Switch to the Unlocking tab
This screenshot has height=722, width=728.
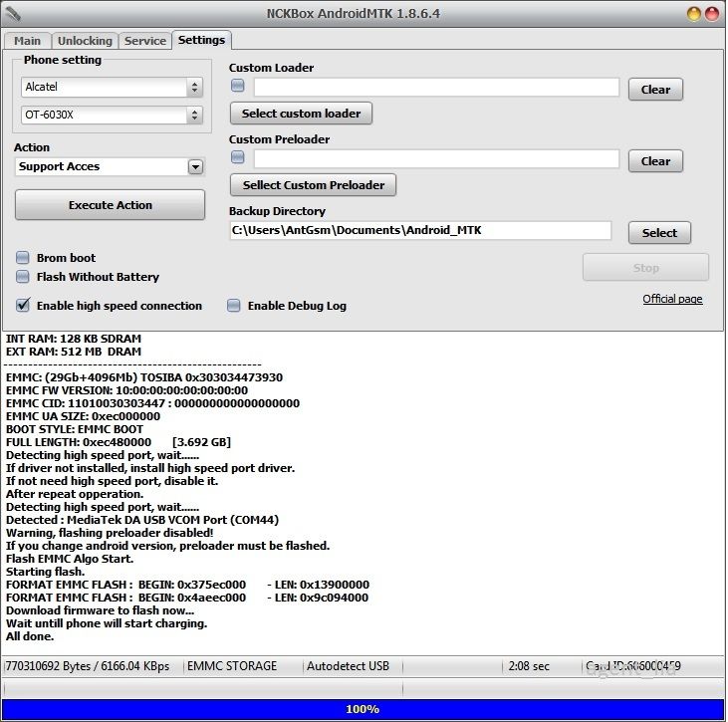(85, 41)
